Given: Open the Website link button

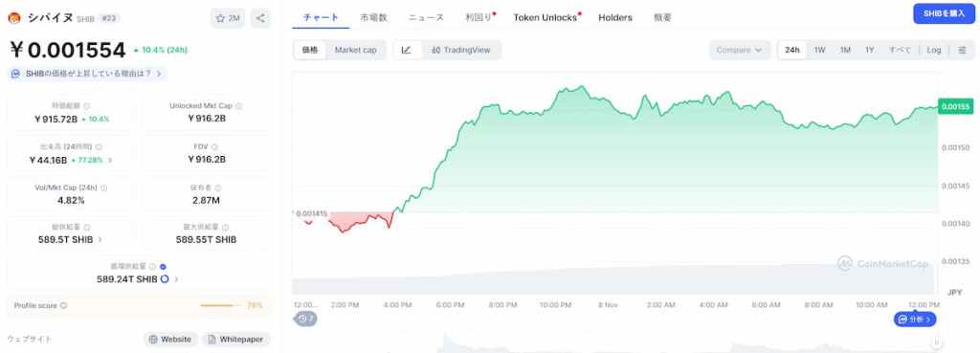Looking at the screenshot, I should pos(170,340).
